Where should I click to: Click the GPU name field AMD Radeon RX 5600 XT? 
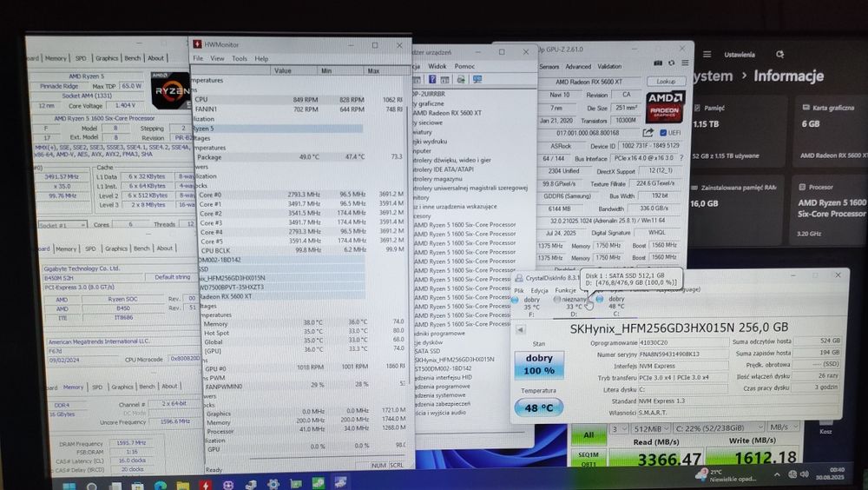(x=589, y=82)
